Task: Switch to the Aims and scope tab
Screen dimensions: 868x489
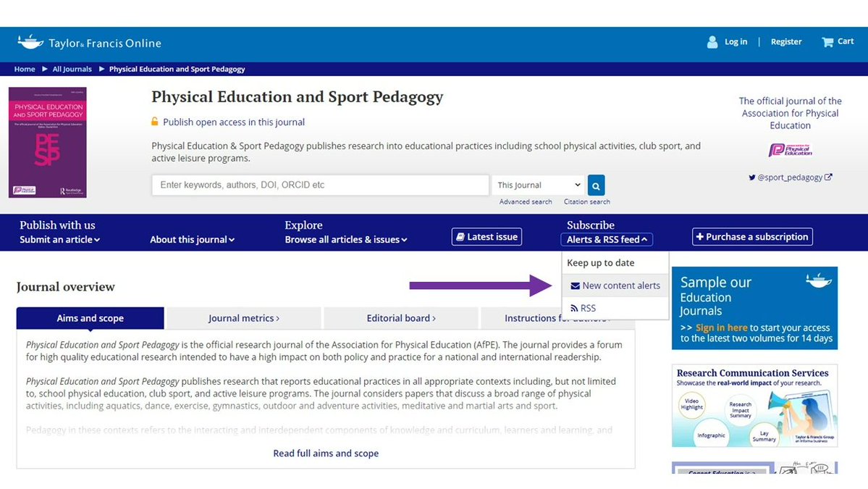Action: pos(90,319)
